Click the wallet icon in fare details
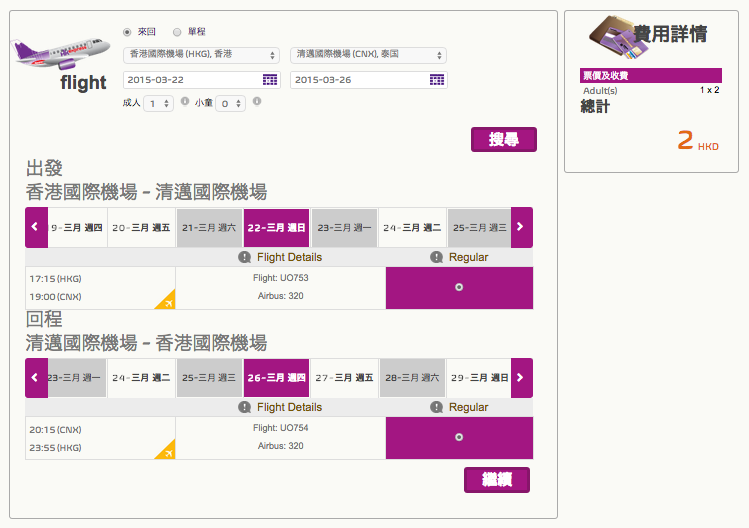This screenshot has width=749, height=528. (x=618, y=38)
